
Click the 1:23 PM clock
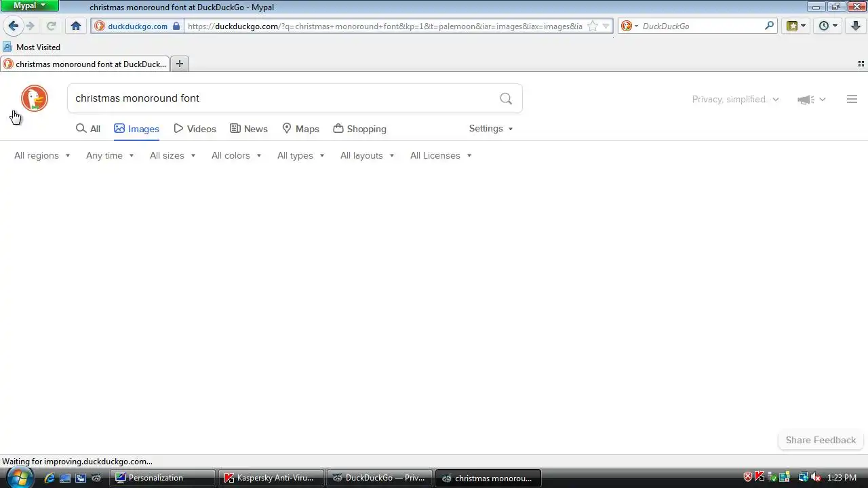pos(842,478)
